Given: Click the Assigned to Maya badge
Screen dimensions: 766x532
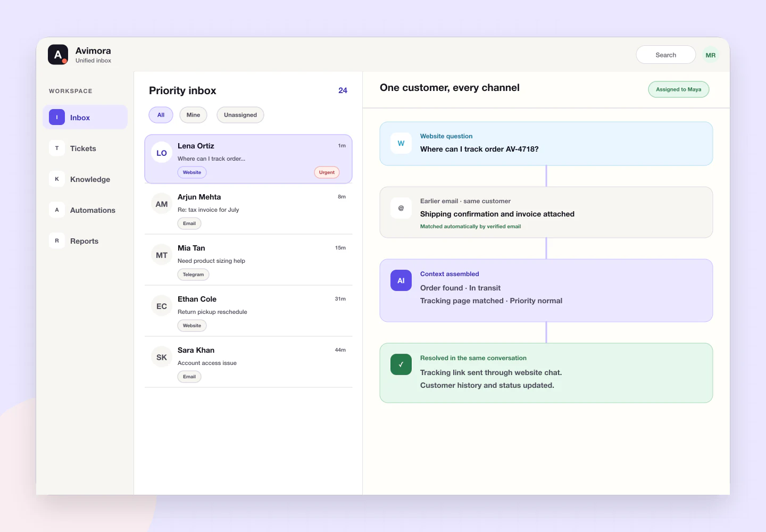Looking at the screenshot, I should (x=679, y=89).
